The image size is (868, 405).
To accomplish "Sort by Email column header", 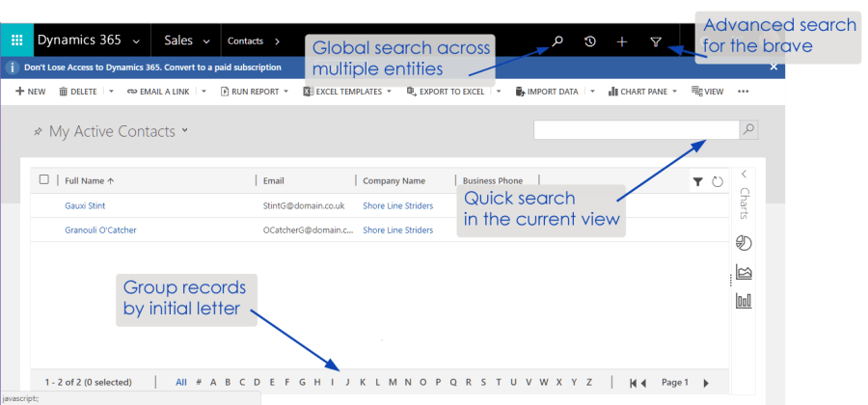I will tap(274, 181).
